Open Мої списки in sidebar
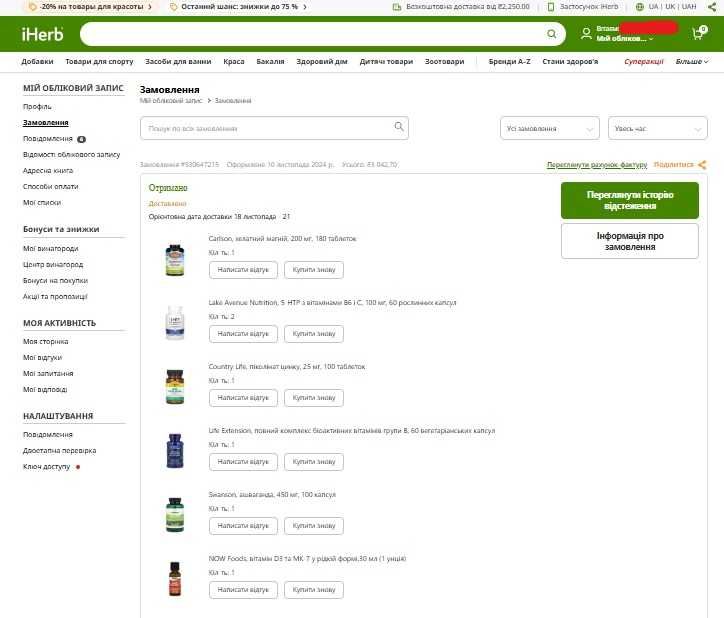This screenshot has height=618, width=724. point(42,203)
